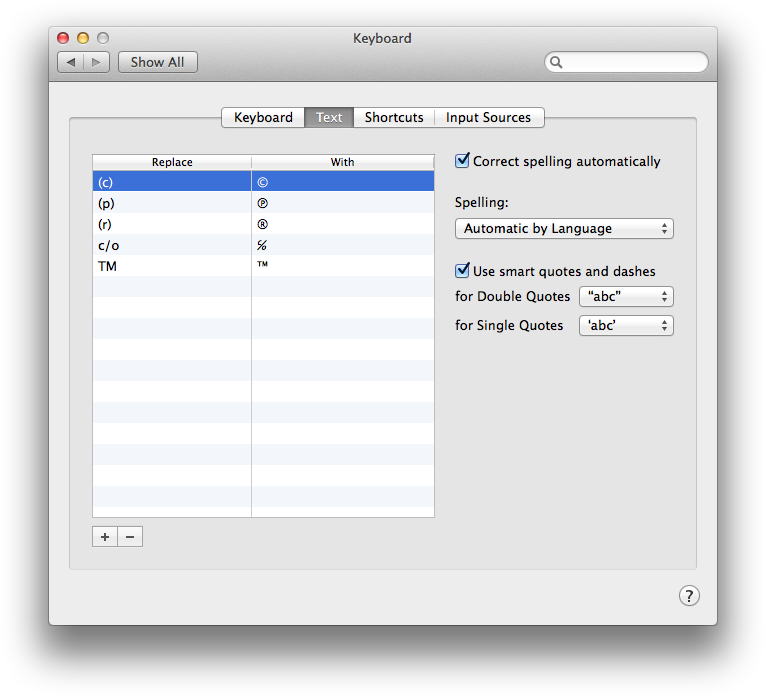This screenshot has height=696, width=766.
Task: Sort by the Replace column header
Action: (172, 162)
